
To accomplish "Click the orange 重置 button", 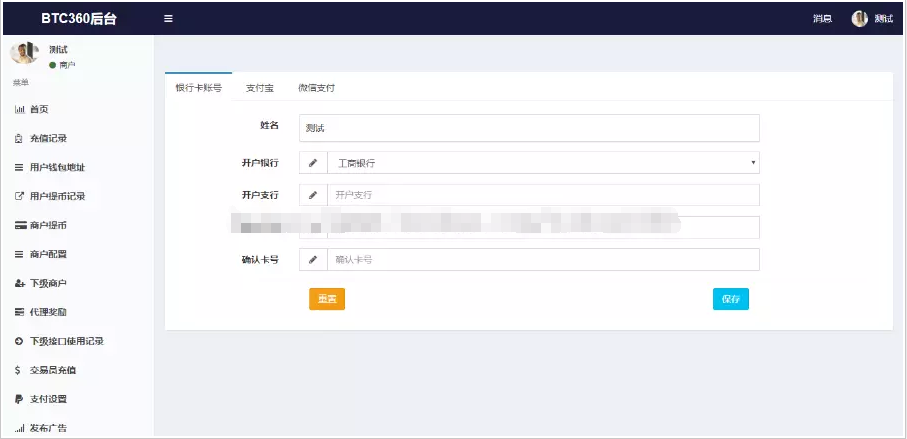I will click(x=327, y=299).
